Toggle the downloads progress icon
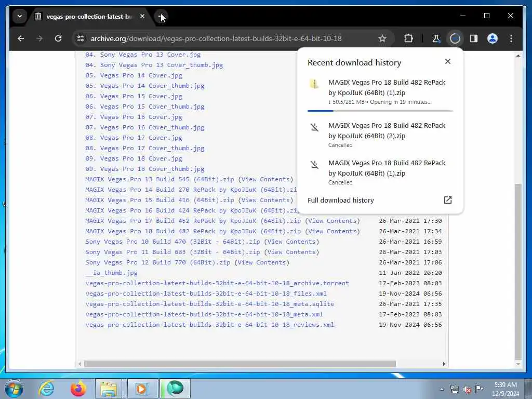Viewport: 532px width, 399px height. coord(455,38)
